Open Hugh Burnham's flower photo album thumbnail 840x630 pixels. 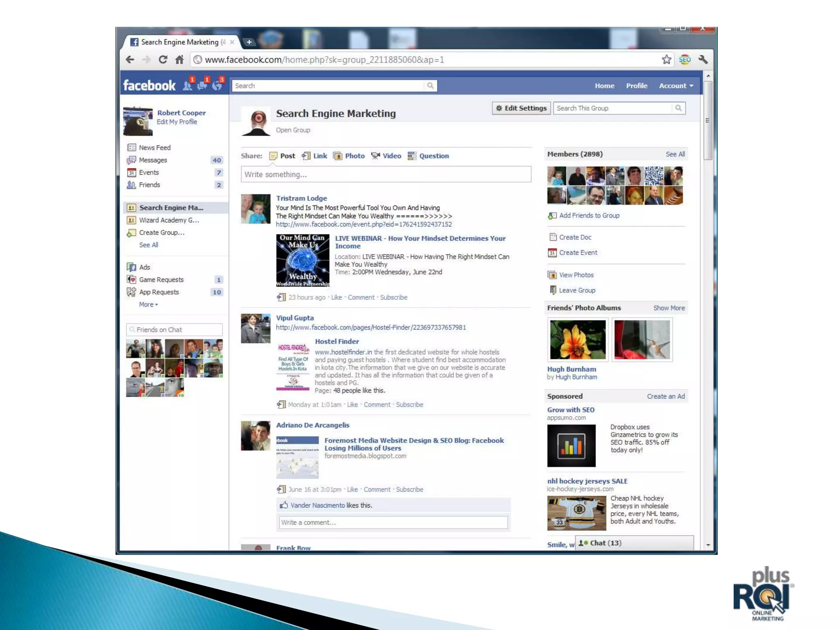(x=577, y=340)
